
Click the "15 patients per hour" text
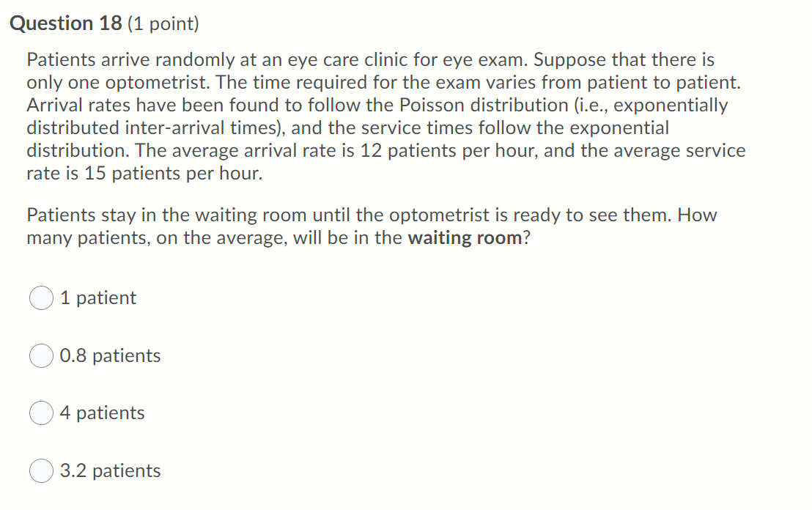click(x=171, y=174)
